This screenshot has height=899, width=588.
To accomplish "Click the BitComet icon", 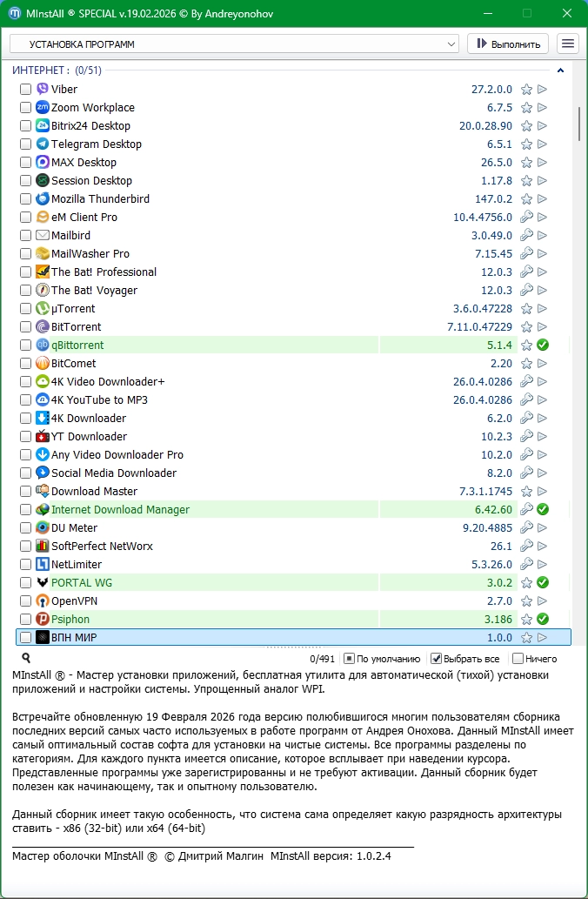I will point(43,364).
